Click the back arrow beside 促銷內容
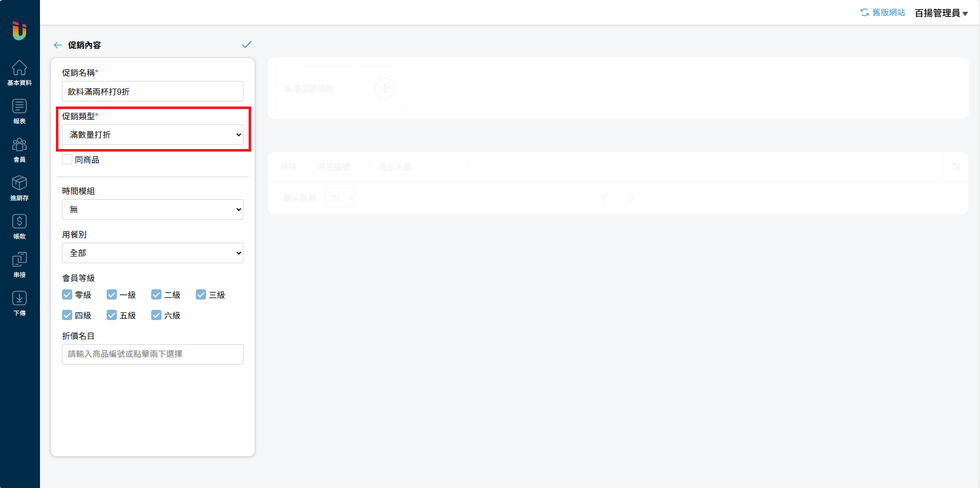Screen dimensions: 980x488 [58, 45]
